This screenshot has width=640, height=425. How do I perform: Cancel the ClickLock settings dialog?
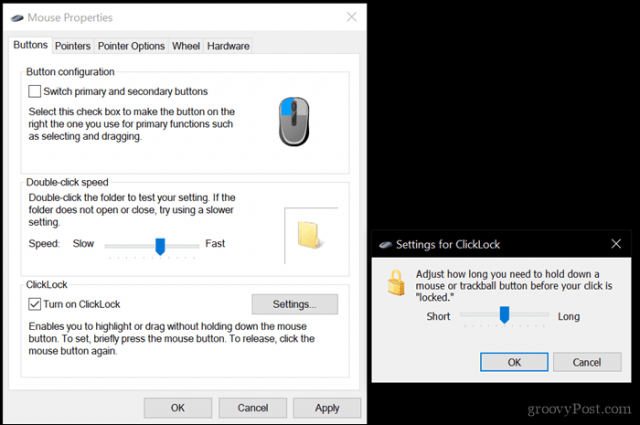click(x=587, y=362)
